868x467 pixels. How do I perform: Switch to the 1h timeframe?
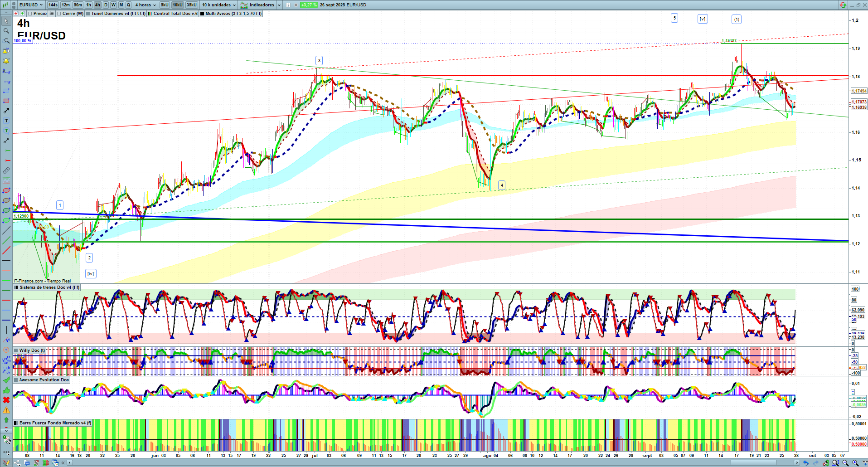pos(89,5)
